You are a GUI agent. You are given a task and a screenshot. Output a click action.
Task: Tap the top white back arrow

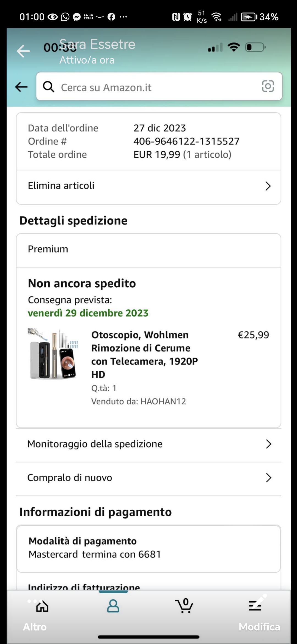pos(23,51)
